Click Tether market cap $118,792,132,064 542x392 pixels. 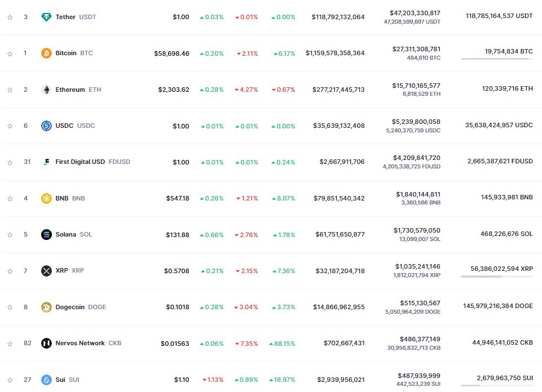coord(338,17)
